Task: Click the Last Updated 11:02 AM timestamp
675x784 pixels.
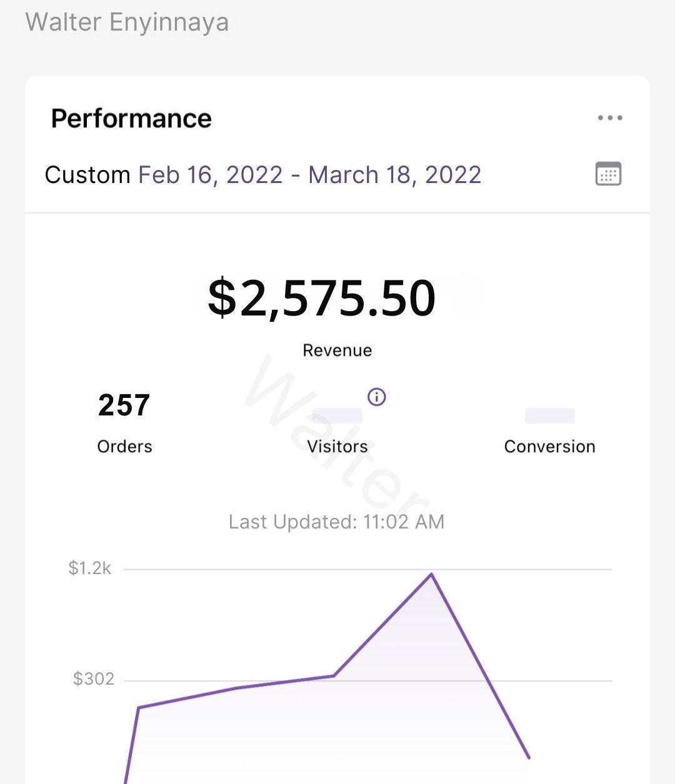Action: tap(336, 522)
